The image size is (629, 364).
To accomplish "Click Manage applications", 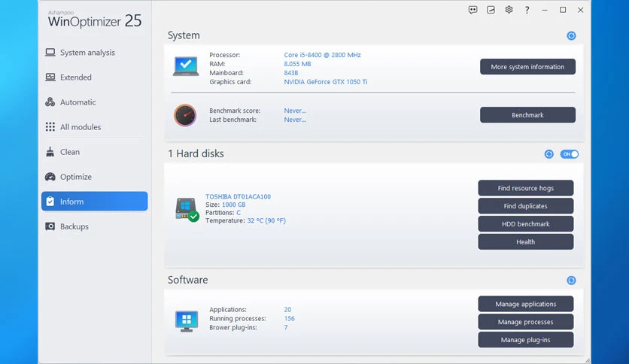I will click(525, 304).
